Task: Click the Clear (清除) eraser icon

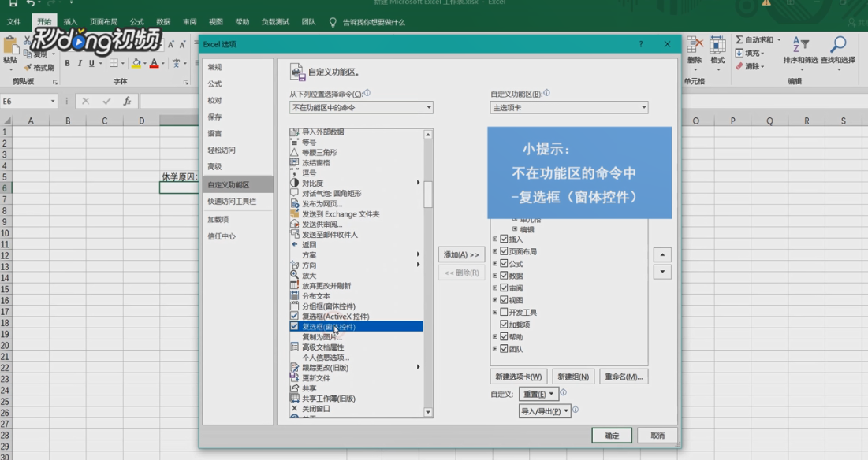Action: [x=739, y=66]
